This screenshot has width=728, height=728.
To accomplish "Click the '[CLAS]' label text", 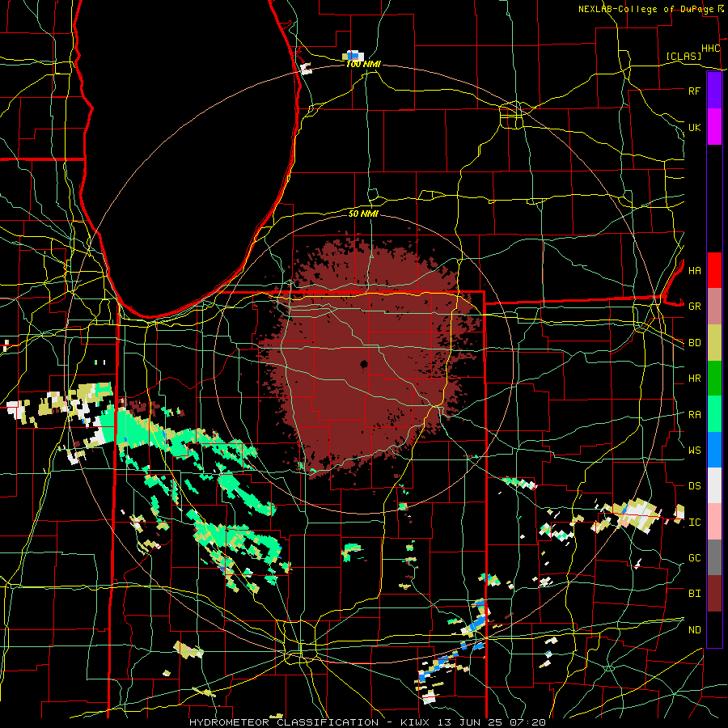I will point(684,56).
